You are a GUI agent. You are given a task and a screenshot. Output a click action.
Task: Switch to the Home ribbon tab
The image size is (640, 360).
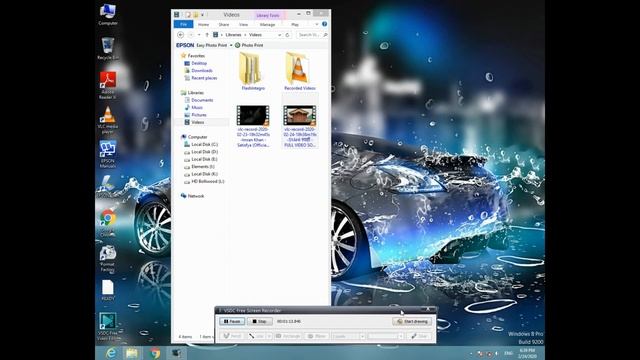click(x=203, y=24)
